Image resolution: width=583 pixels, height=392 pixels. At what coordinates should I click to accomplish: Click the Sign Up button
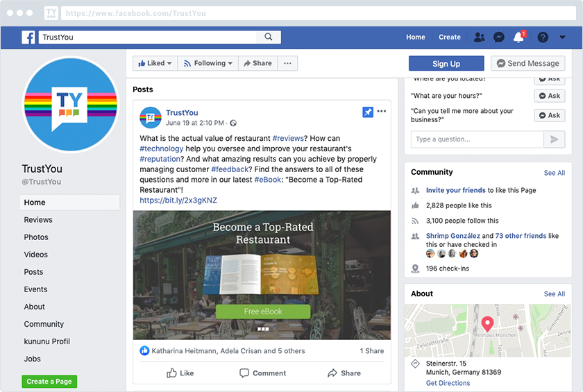click(x=446, y=64)
